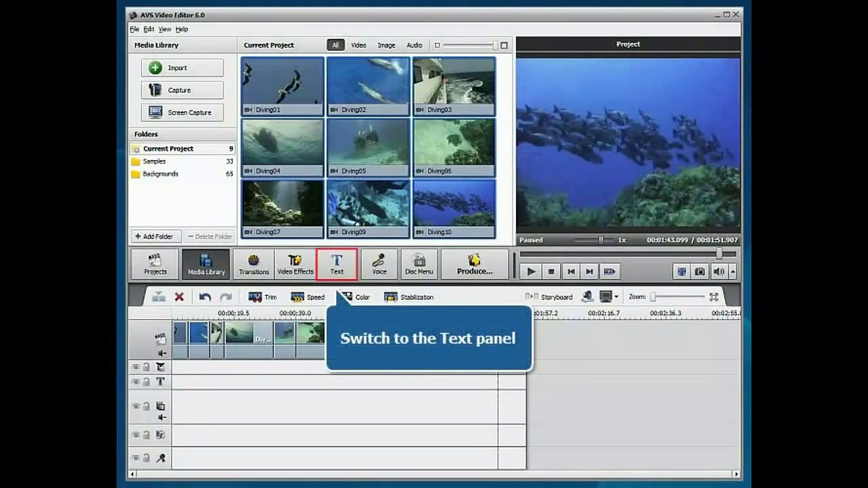Filter media by Audio
868x488 pixels.
click(414, 45)
